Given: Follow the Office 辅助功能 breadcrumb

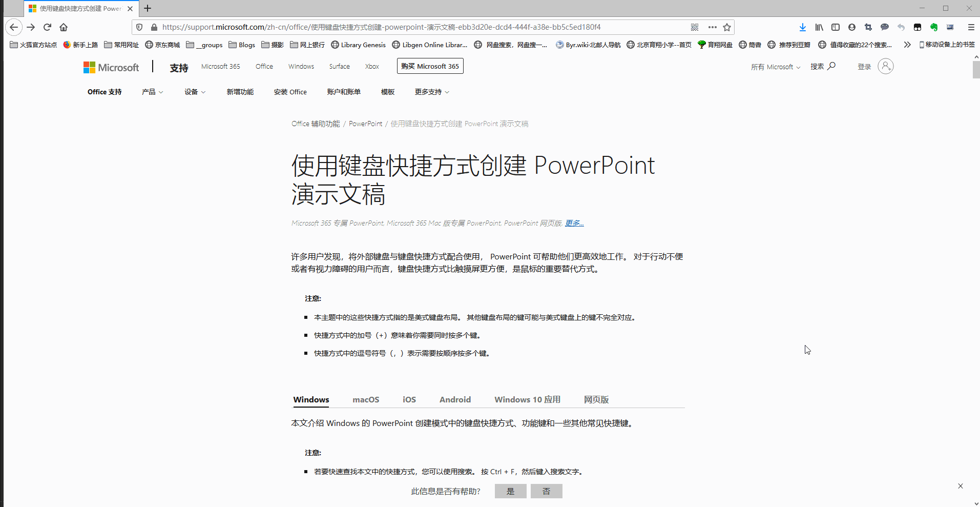Looking at the screenshot, I should coord(316,124).
